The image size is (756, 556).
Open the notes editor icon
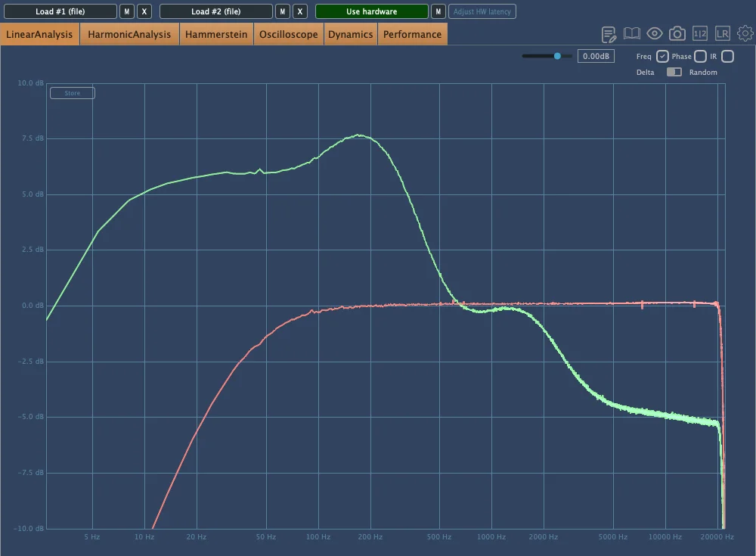coord(609,34)
